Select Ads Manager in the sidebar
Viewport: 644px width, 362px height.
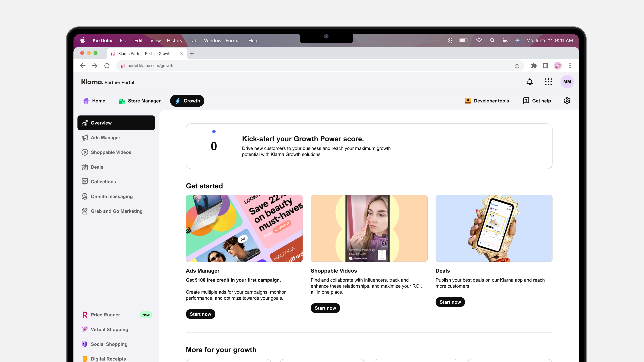(x=105, y=137)
